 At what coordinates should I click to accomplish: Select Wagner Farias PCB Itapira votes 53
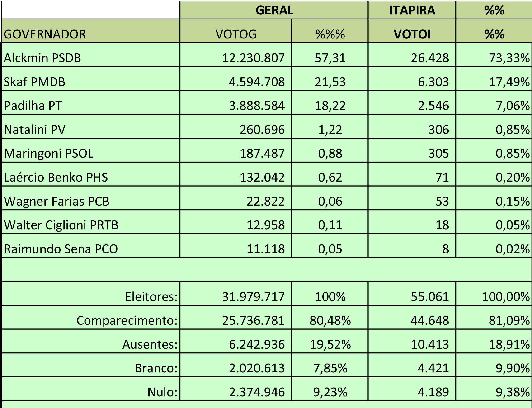412,198
